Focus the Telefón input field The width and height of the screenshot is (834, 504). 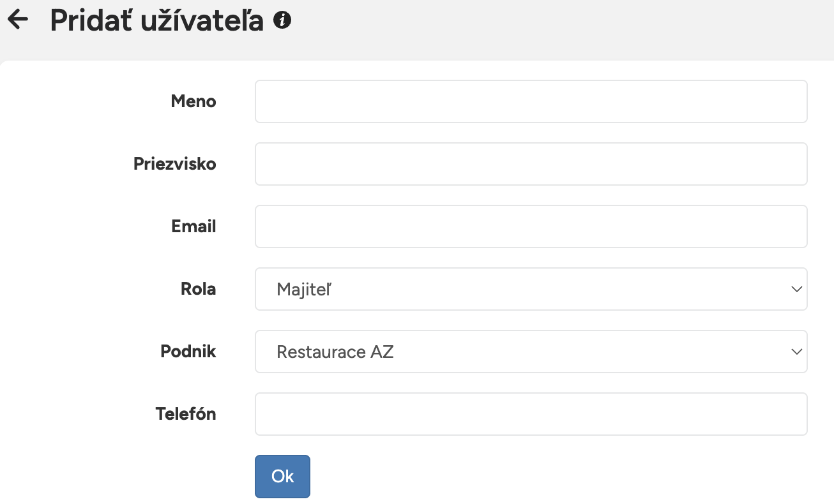[531, 414]
